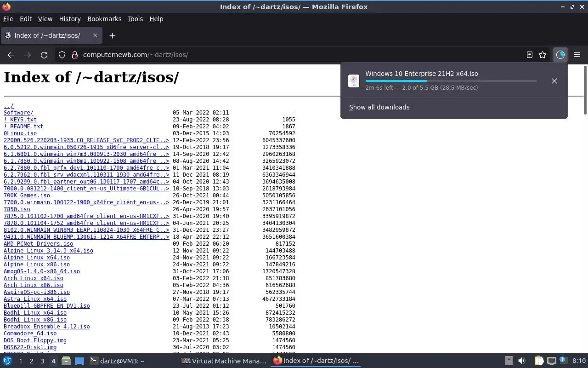Click Show all downloads
588x368 pixels.
point(379,107)
